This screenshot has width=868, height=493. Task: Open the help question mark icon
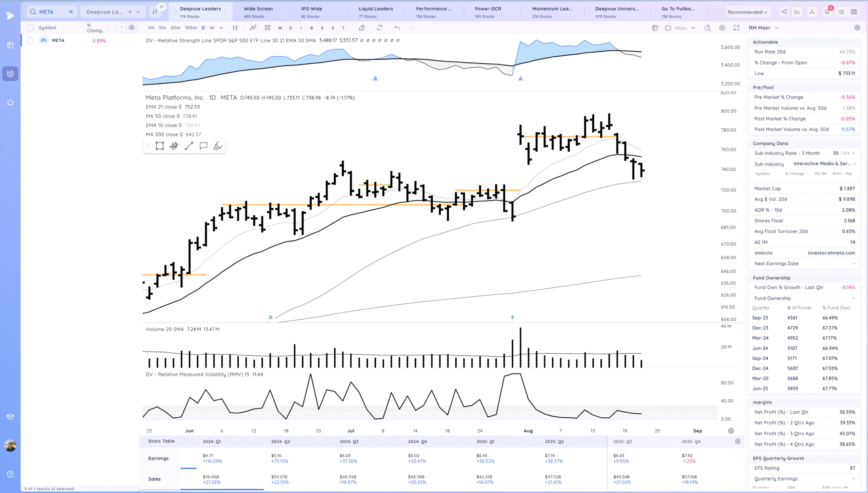10,474
